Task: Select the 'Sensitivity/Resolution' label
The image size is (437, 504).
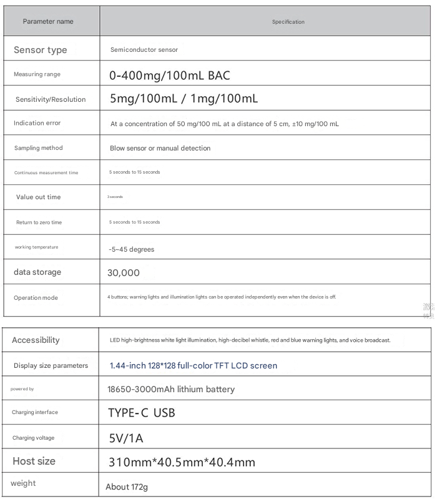Action: (51, 99)
